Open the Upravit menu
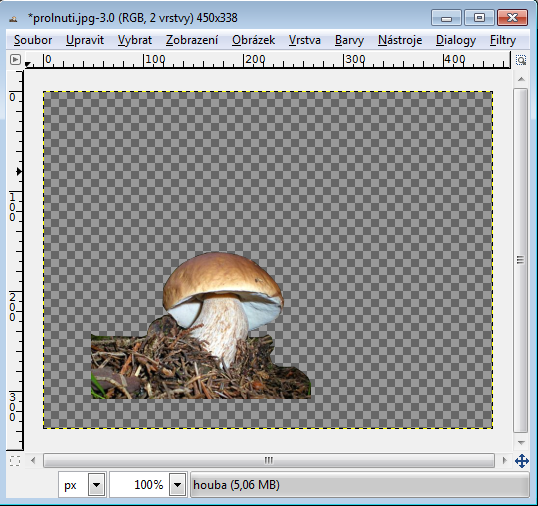538x506 pixels. (85, 40)
